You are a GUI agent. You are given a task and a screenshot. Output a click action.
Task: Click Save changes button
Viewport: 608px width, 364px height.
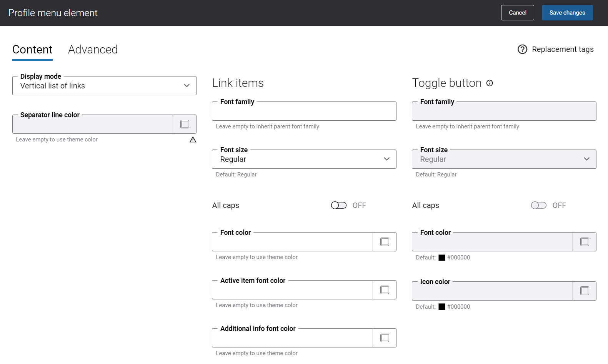567,13
